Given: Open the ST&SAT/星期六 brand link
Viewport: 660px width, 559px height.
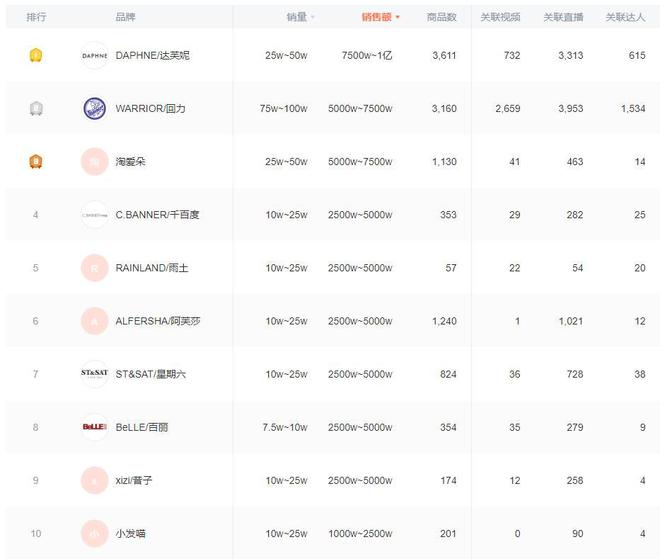Looking at the screenshot, I should point(151,374).
